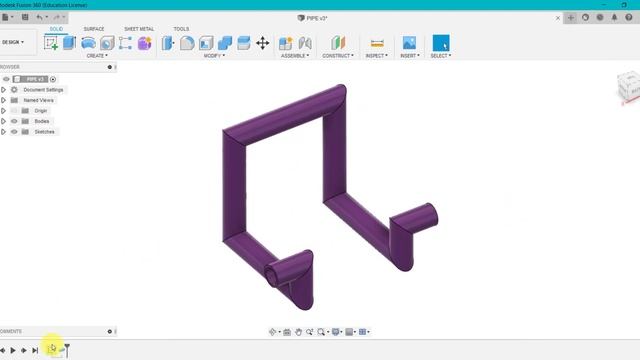Close the PIPE v3 document tab
640x360 pixels.
[558, 18]
